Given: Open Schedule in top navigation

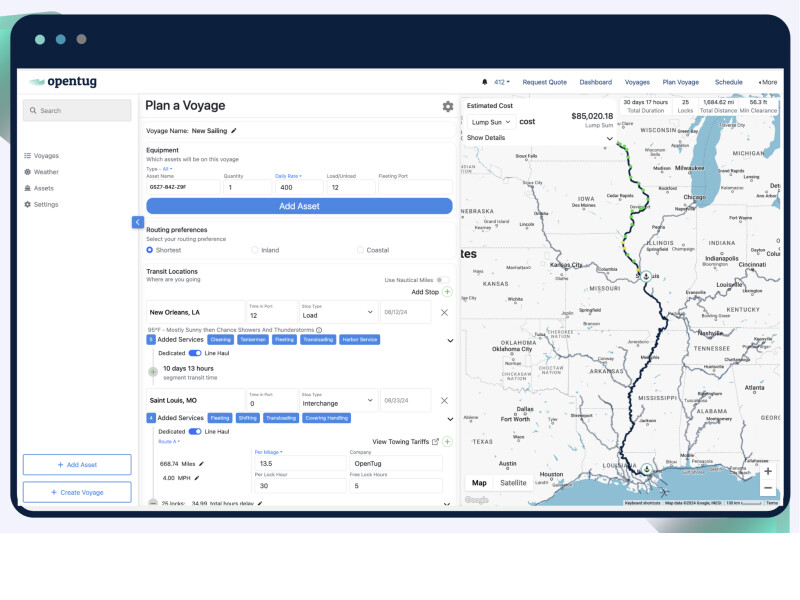Looking at the screenshot, I should 729,82.
